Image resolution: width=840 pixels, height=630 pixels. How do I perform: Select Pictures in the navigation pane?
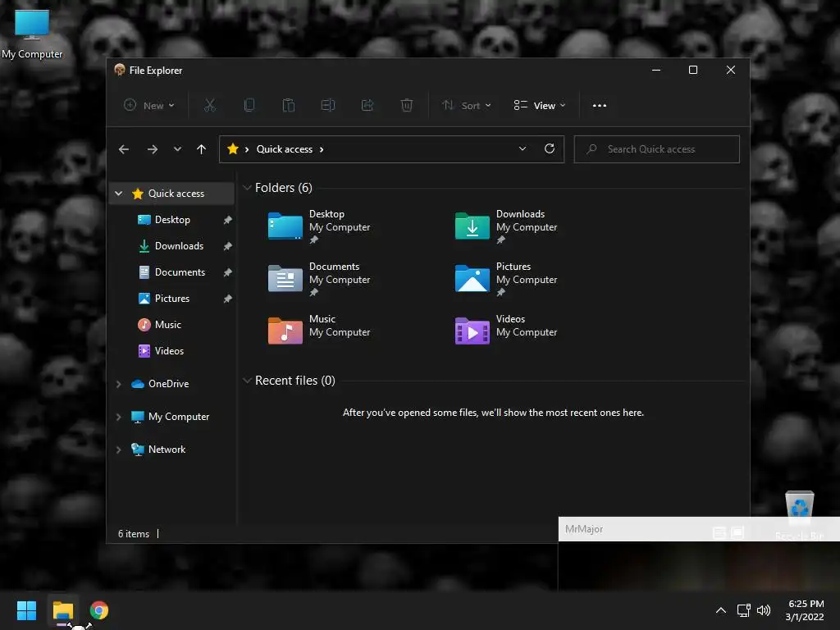[172, 299]
